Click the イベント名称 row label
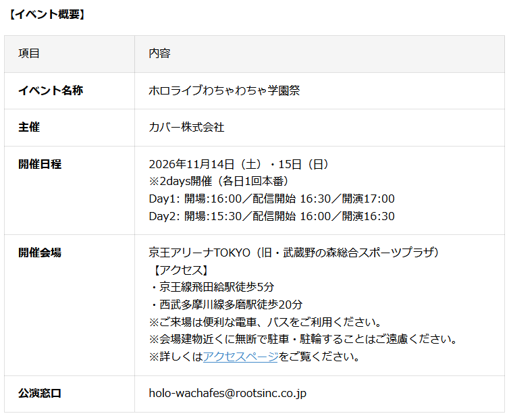This screenshot has height=420, width=509. pyautogui.click(x=51, y=90)
